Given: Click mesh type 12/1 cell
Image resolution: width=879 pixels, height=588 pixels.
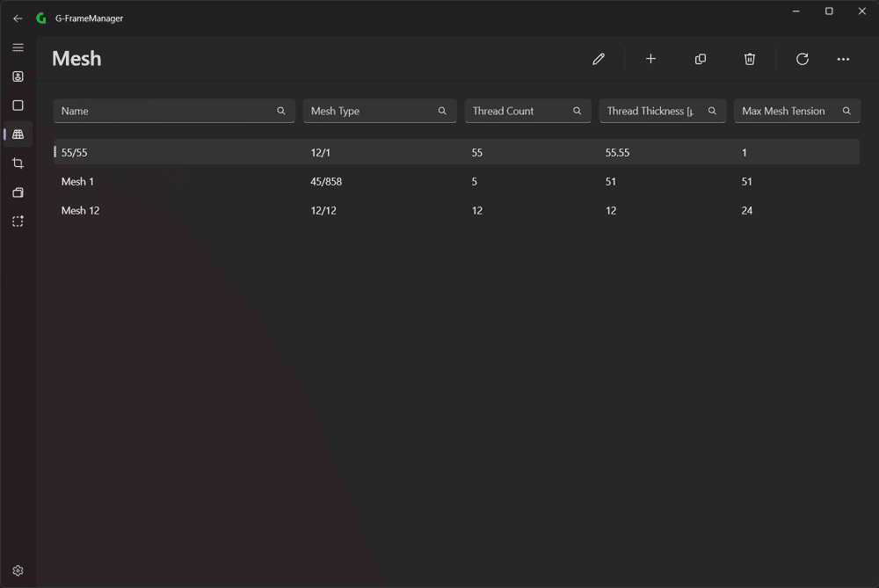Looking at the screenshot, I should [321, 152].
